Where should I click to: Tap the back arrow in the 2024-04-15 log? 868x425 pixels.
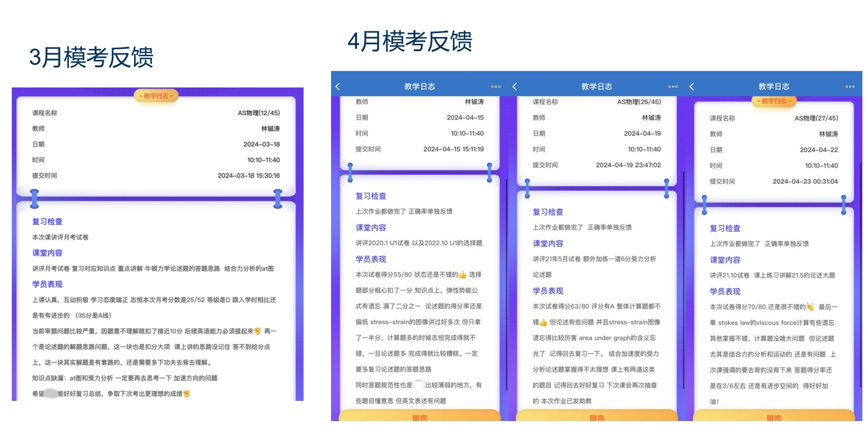point(338,86)
